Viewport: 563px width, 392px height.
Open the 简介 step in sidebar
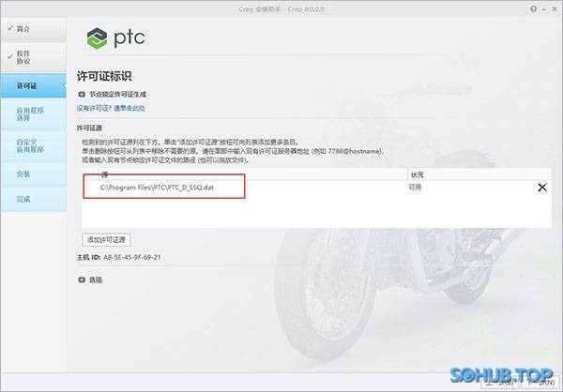[x=33, y=29]
